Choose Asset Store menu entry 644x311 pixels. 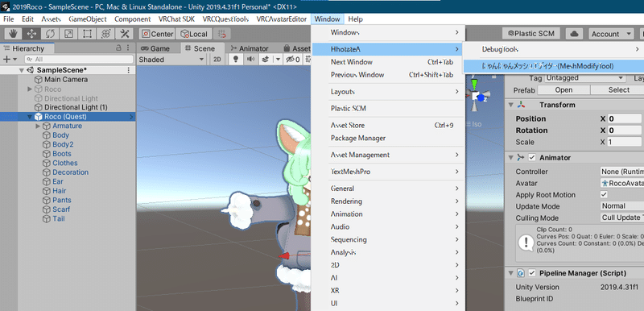point(388,126)
